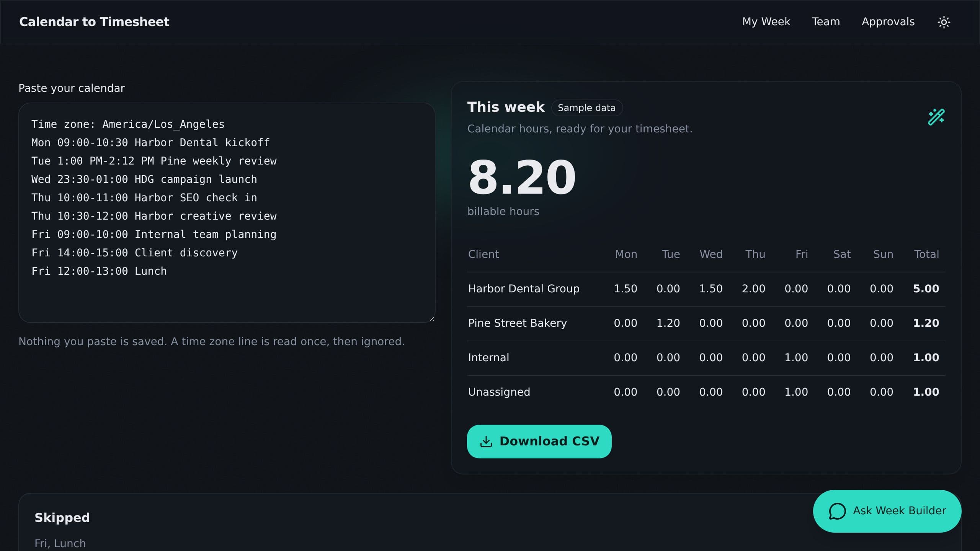Viewport: 980px width, 551px height.
Task: Click the line 'Fri 09:00-10:00 Internal team planning'
Action: coord(154,235)
